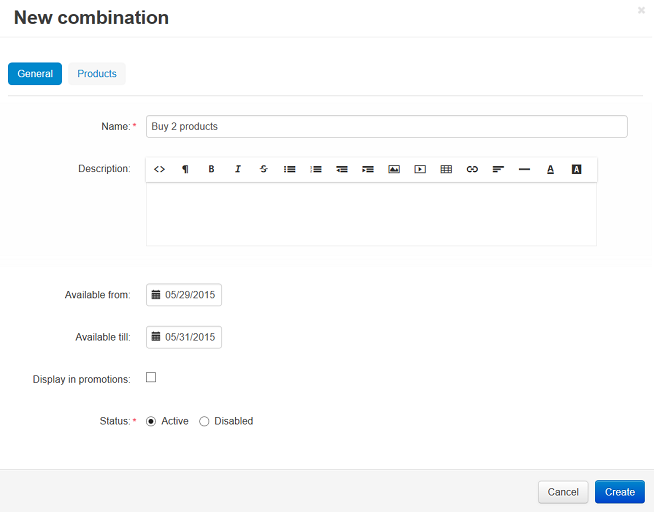Click calendar icon for Available from
Screen dimensions: 654x512
(156, 295)
